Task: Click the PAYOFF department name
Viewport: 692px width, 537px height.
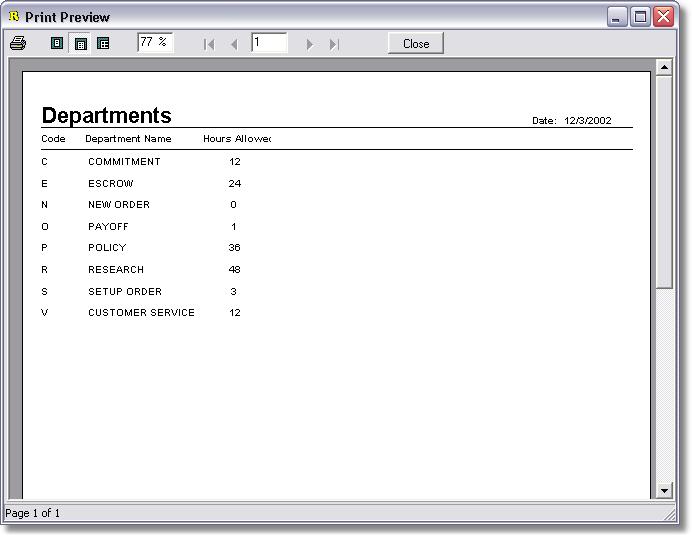Action: click(108, 227)
